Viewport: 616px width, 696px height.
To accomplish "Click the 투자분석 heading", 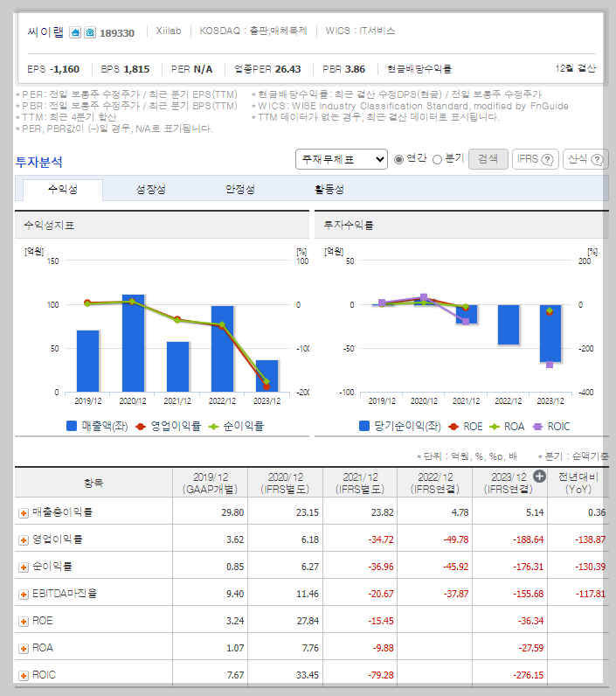I will pos(39,162).
